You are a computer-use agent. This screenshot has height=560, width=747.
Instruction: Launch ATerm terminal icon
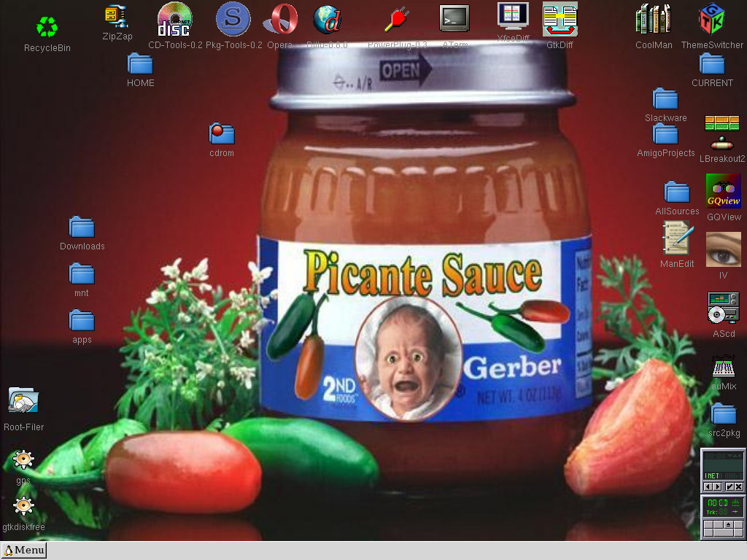click(454, 18)
